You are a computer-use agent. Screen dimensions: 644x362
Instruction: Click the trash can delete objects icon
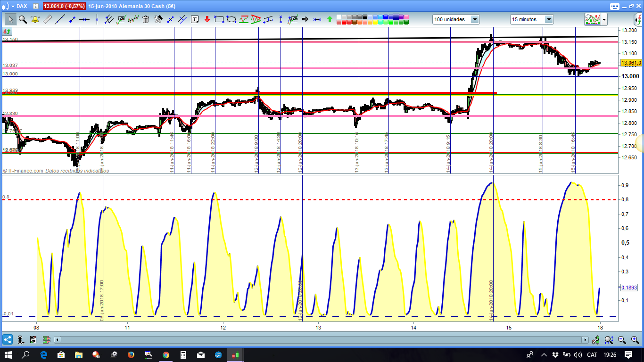[x=146, y=19]
